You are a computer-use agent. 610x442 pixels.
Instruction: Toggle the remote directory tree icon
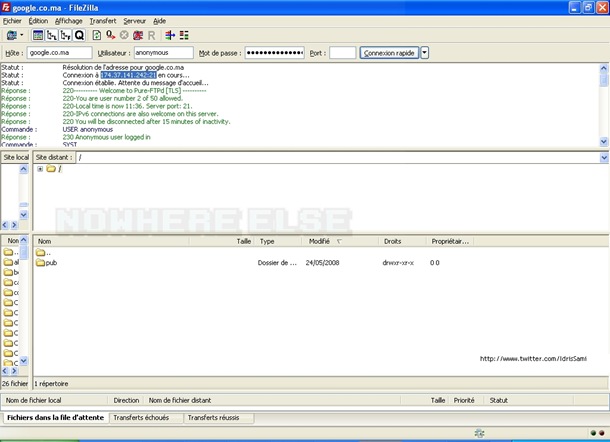tap(65, 35)
